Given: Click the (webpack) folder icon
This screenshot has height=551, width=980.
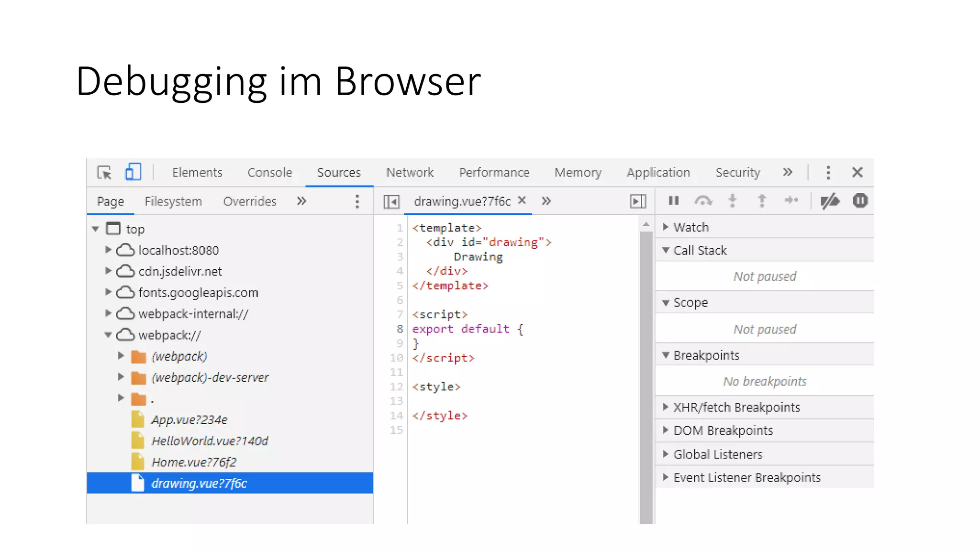Looking at the screenshot, I should point(138,356).
